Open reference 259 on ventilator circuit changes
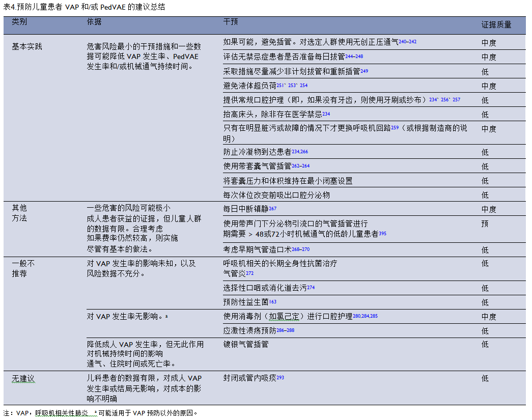This screenshot has width=532, height=420. [395, 127]
